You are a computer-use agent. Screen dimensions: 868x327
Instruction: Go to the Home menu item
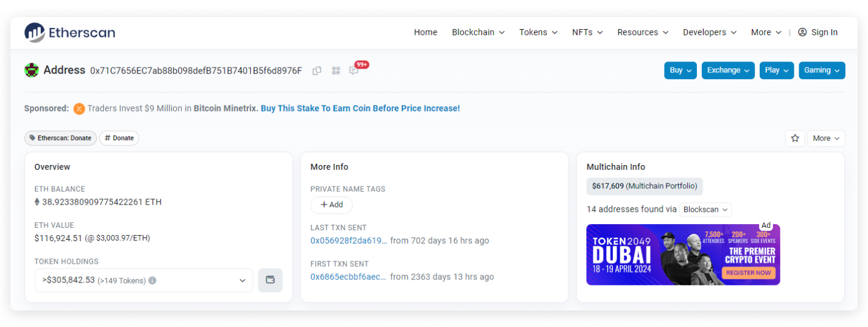coord(425,32)
